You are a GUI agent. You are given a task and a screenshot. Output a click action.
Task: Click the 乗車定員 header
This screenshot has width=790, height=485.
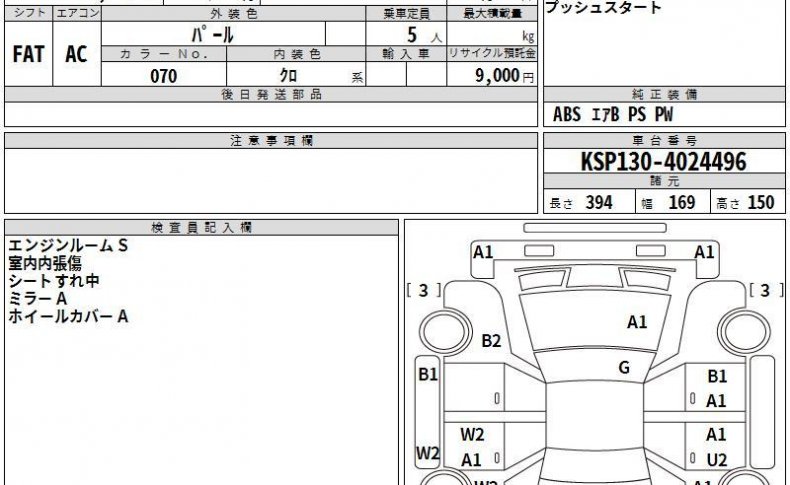click(x=406, y=14)
